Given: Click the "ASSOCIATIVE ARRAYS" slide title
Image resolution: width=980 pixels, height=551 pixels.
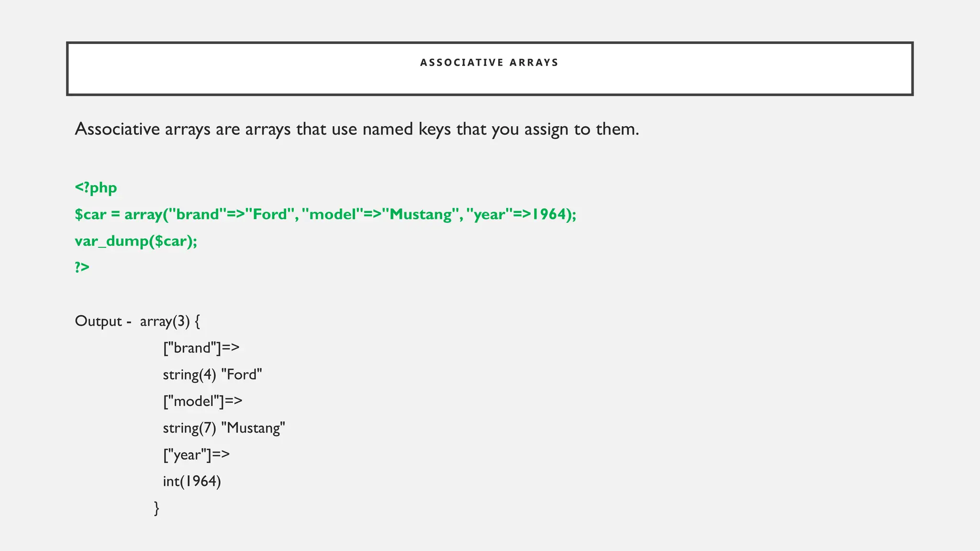Looking at the screenshot, I should tap(489, 63).
